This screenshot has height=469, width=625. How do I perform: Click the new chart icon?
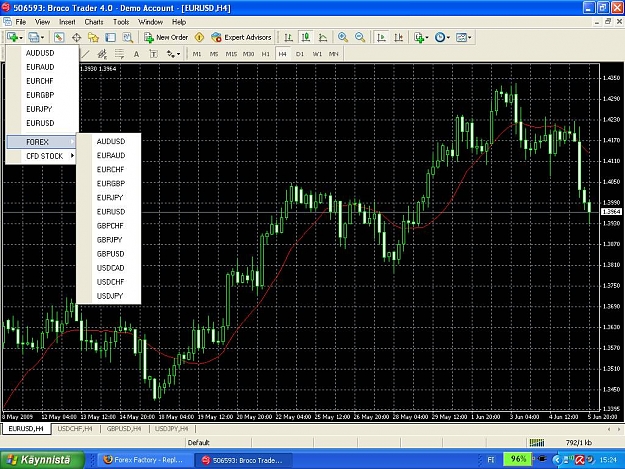(12, 37)
